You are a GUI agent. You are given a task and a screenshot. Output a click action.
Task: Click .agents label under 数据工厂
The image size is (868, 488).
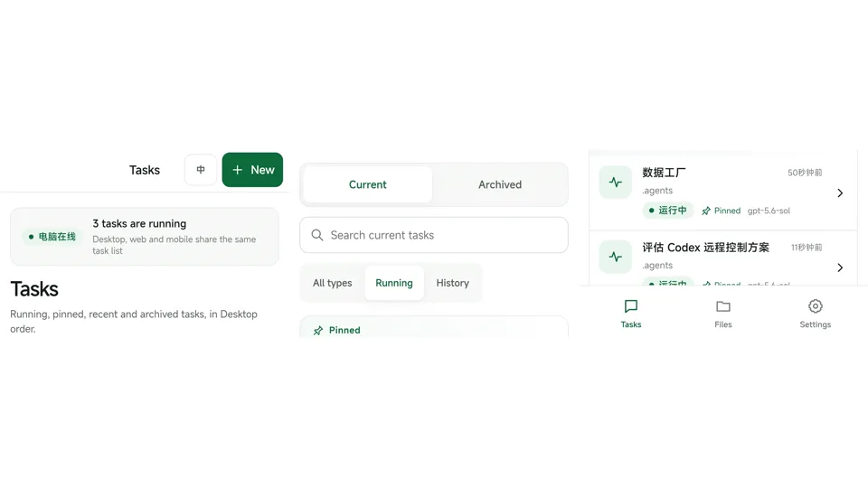[x=657, y=191]
